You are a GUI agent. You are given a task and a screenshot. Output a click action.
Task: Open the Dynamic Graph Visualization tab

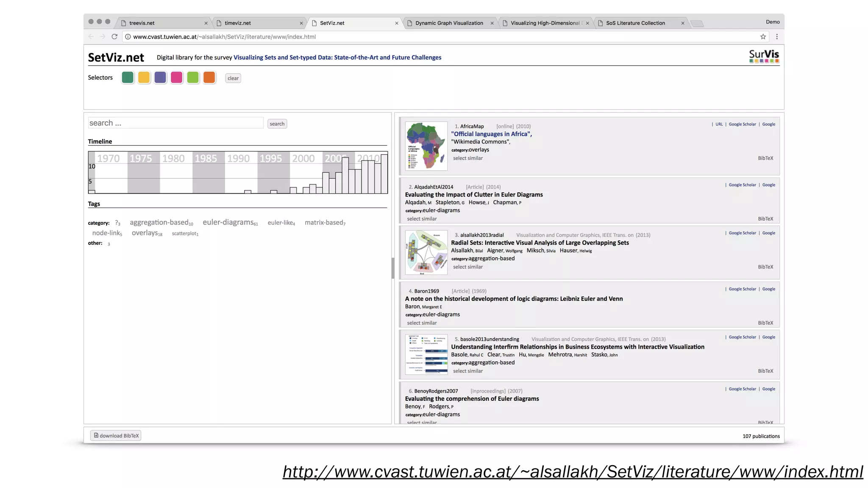449,23
